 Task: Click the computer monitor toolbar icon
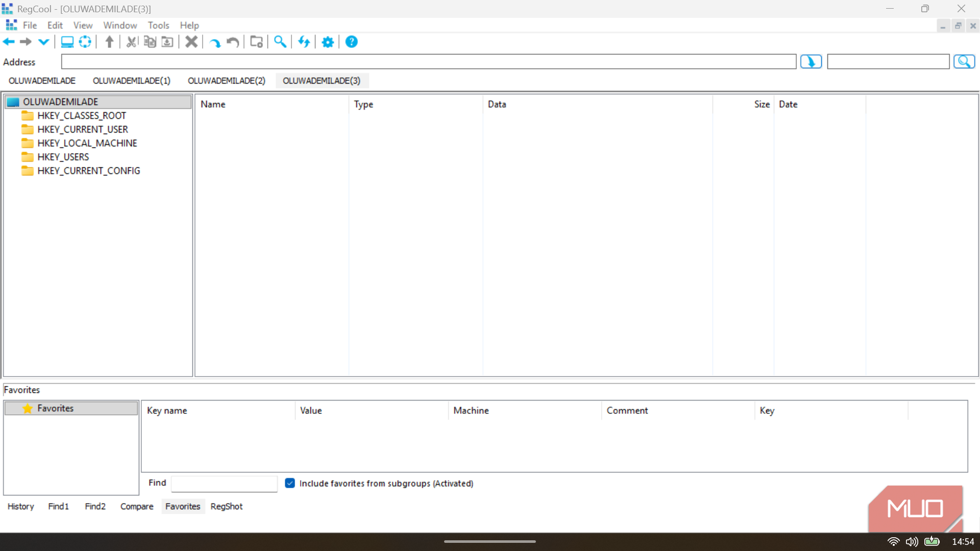pyautogui.click(x=67, y=42)
